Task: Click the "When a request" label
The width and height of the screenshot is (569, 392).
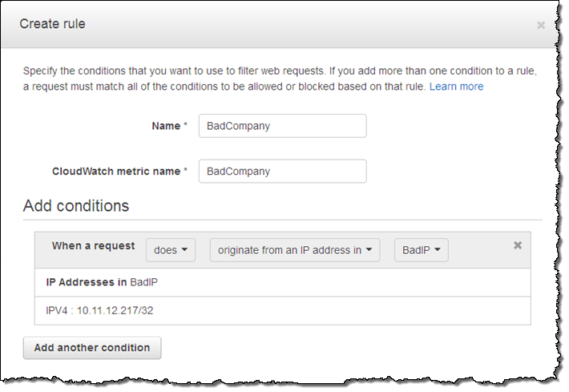Action: click(x=94, y=246)
